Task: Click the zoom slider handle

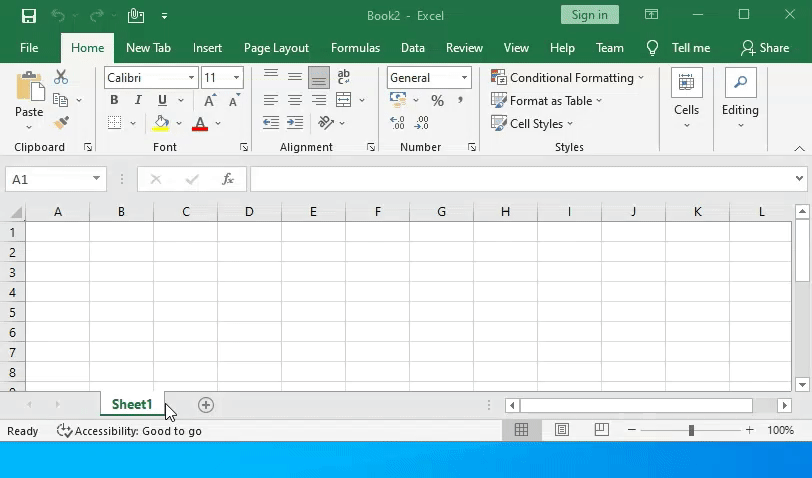Action: pyautogui.click(x=691, y=430)
